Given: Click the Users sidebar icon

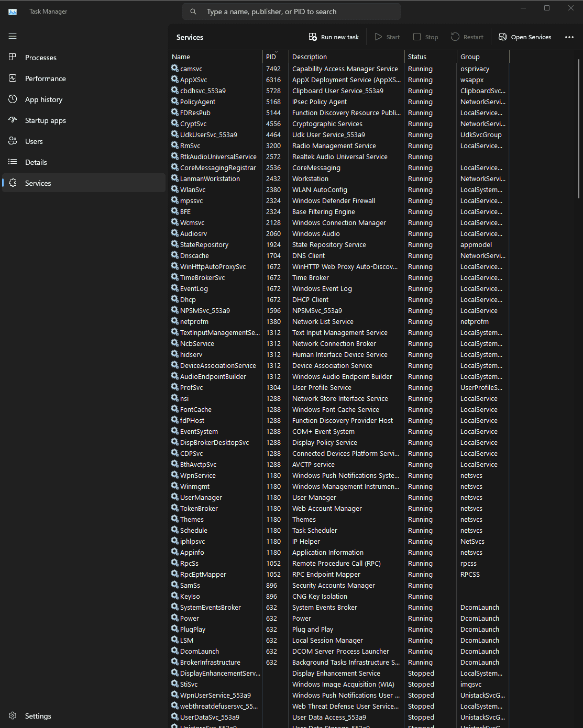Looking at the screenshot, I should click(x=13, y=141).
